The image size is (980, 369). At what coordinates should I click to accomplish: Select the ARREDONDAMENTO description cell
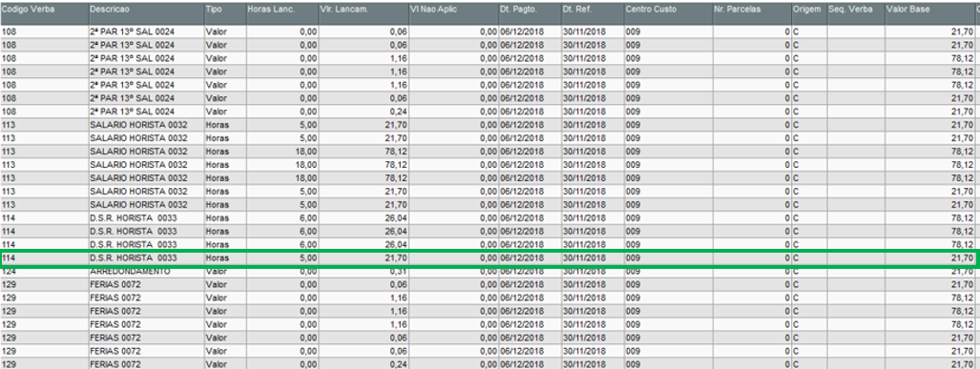pyautogui.click(x=146, y=271)
